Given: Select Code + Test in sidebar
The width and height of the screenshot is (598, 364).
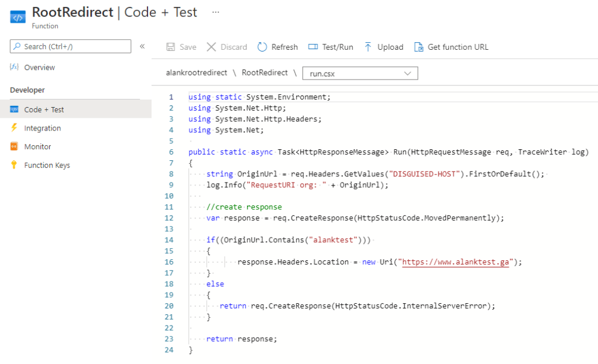Looking at the screenshot, I should coord(44,109).
